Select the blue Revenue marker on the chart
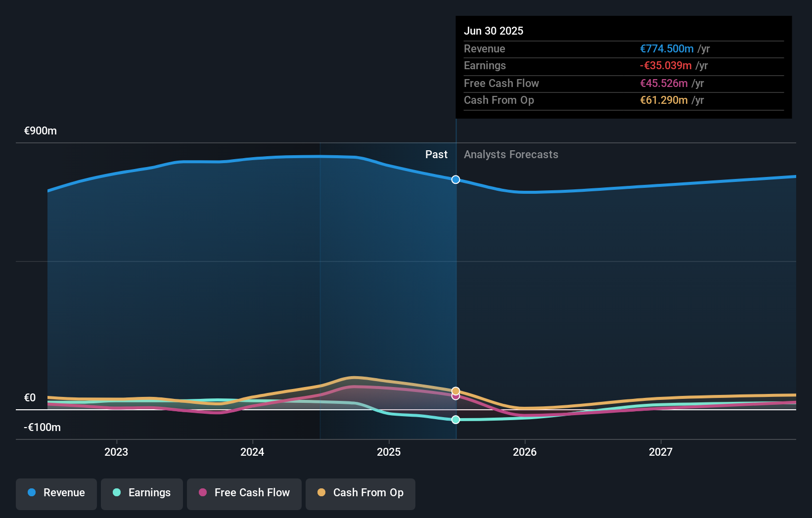The width and height of the screenshot is (812, 518). point(455,179)
